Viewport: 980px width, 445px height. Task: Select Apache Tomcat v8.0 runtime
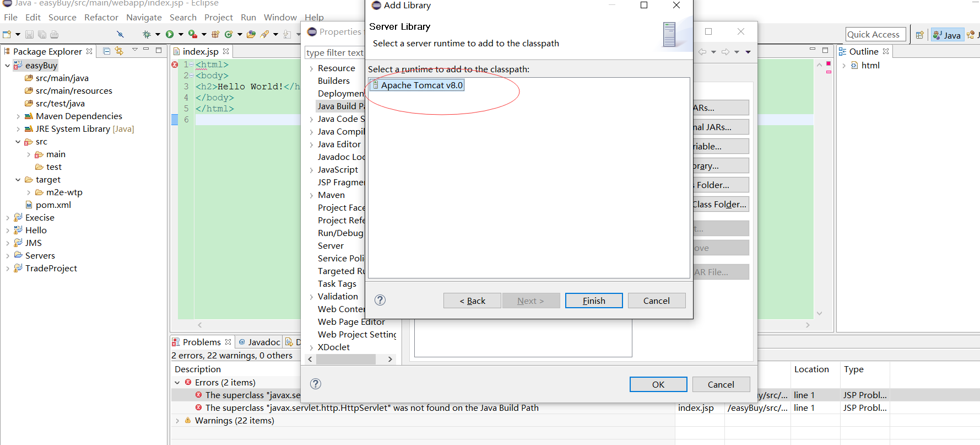click(x=417, y=85)
